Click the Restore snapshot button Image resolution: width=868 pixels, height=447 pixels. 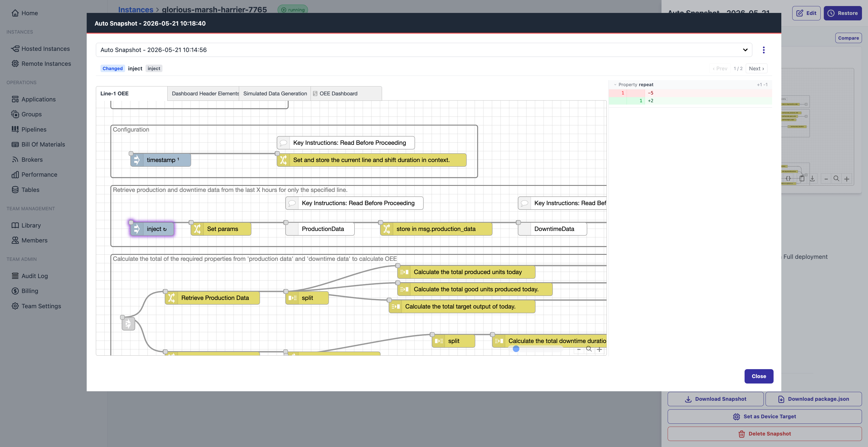842,13
